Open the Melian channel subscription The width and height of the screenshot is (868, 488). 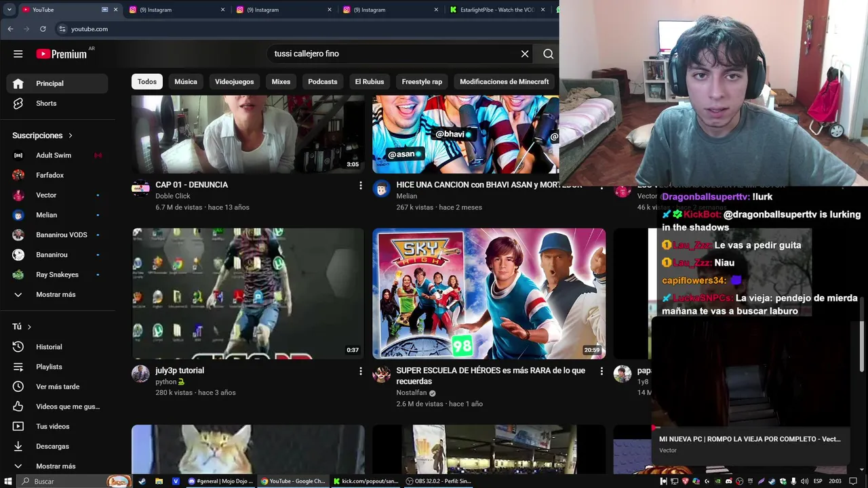(x=57, y=215)
